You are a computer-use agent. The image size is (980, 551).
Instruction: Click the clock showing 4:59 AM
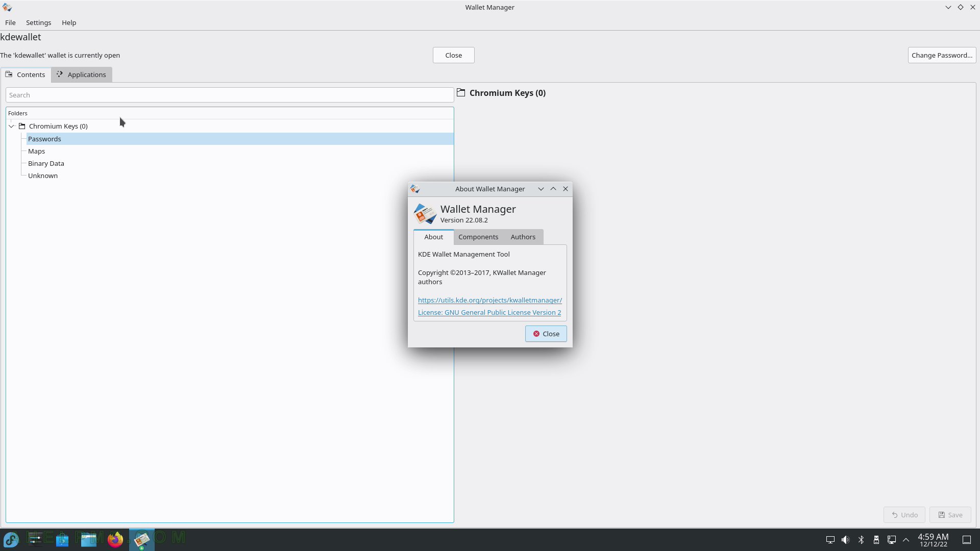[x=934, y=540]
